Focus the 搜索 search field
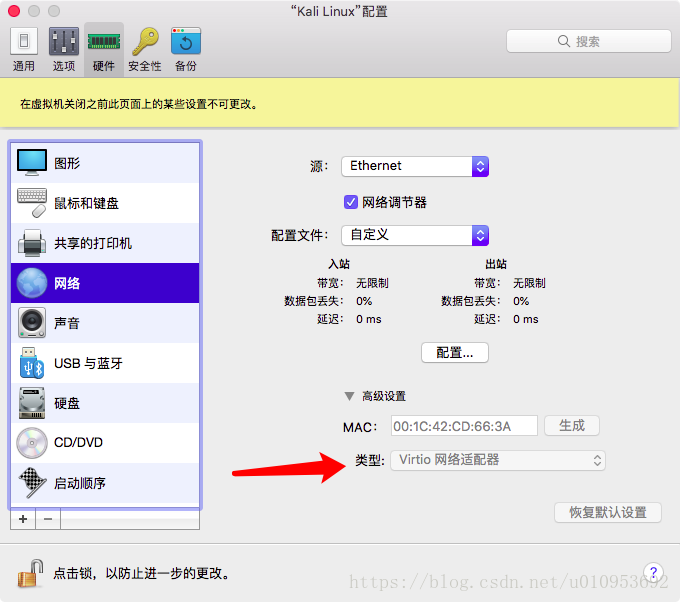The image size is (680, 602). 588,41
